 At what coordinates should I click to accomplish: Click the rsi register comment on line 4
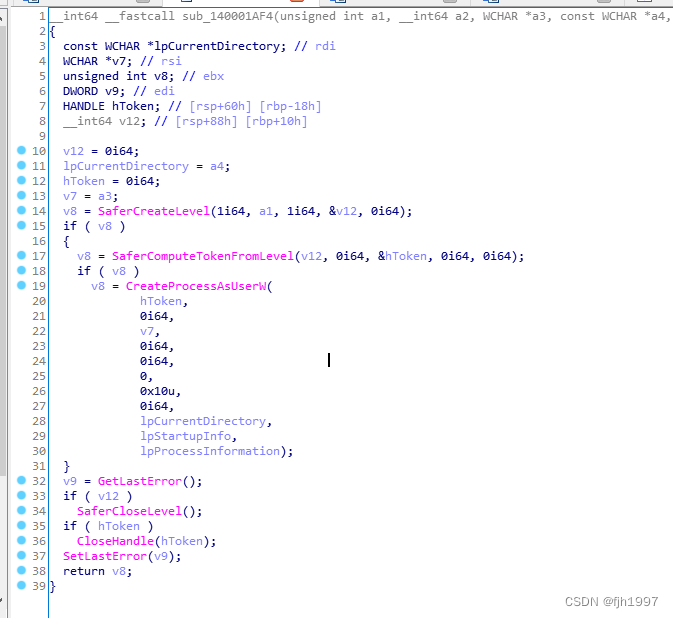point(171,61)
